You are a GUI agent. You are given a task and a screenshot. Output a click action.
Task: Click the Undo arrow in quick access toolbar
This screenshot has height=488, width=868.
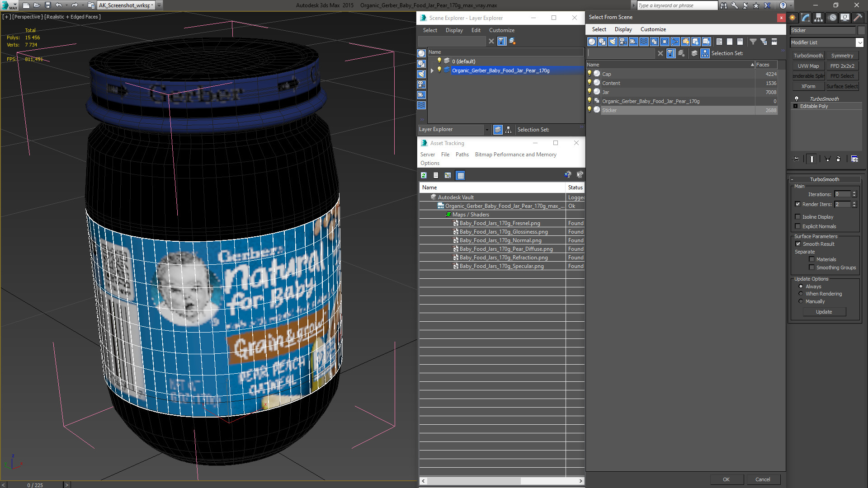pyautogui.click(x=58, y=5)
